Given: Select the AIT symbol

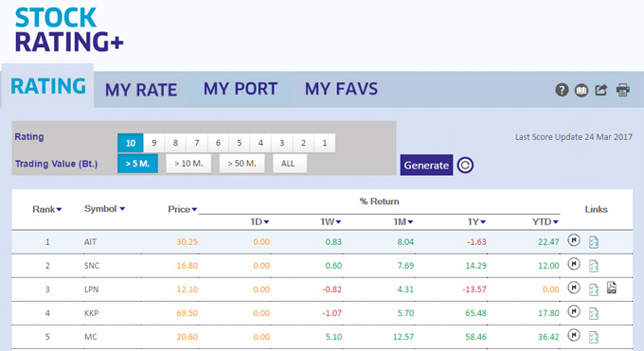Looking at the screenshot, I should pyautogui.click(x=90, y=242).
